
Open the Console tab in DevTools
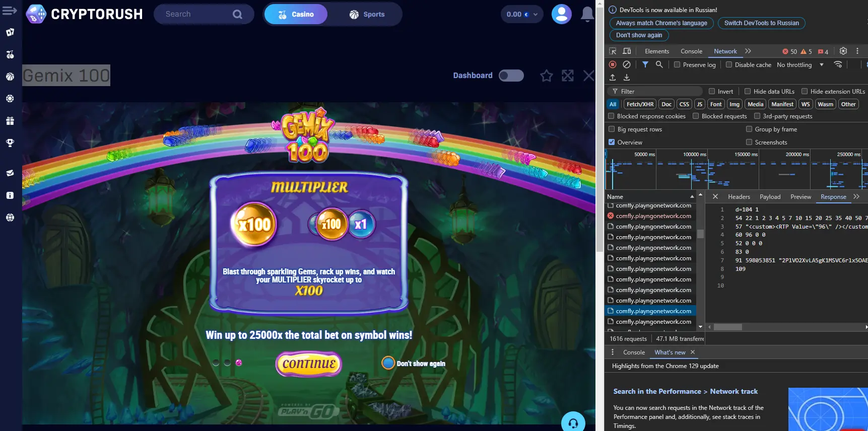691,51
